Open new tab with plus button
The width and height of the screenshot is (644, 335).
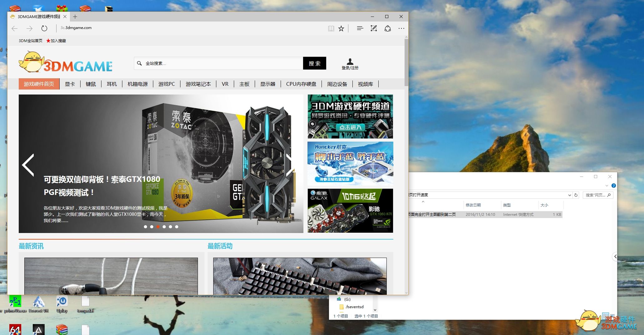[x=75, y=17]
